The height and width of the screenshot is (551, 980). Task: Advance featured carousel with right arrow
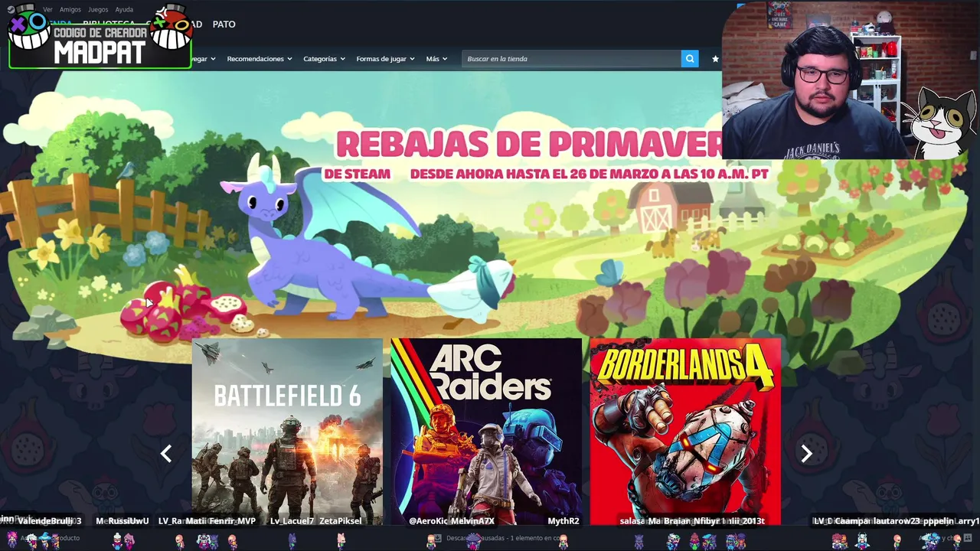pyautogui.click(x=806, y=454)
